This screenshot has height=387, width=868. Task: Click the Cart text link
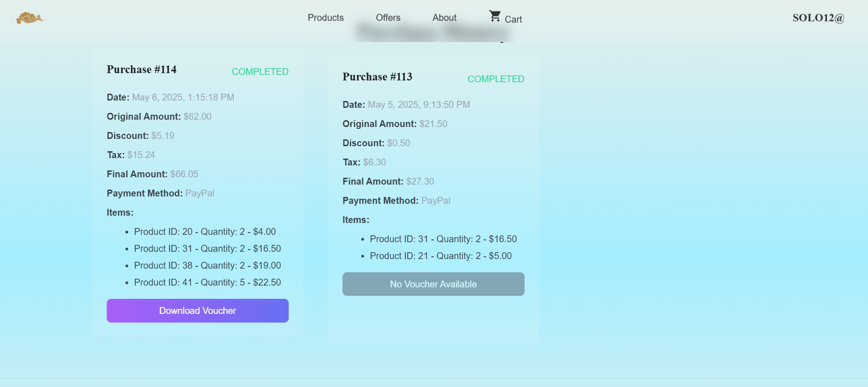pyautogui.click(x=513, y=19)
